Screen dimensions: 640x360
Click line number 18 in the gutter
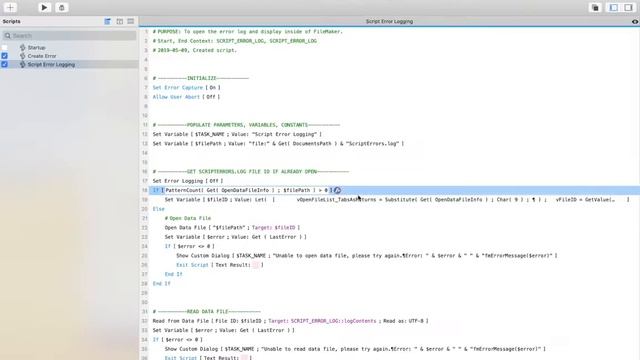145,190
